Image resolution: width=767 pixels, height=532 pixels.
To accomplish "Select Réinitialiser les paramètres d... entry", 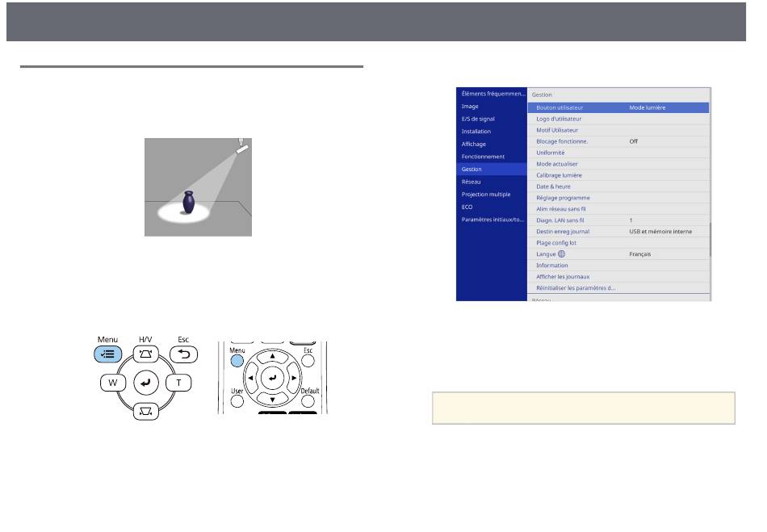I will 618,287.
